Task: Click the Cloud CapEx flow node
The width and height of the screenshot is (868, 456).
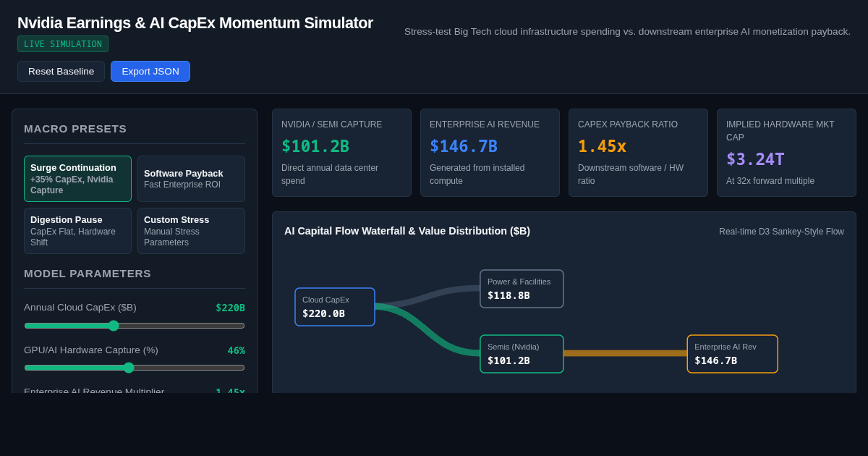Action: (x=335, y=307)
